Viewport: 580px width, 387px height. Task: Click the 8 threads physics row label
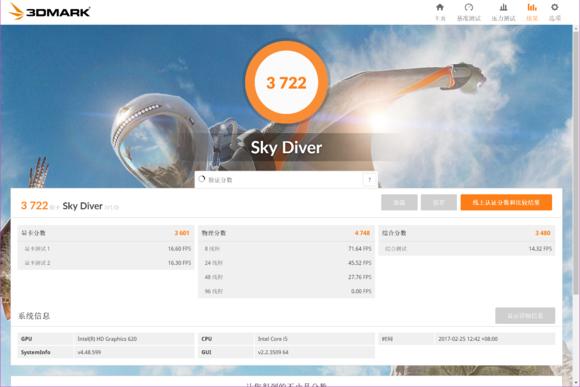(x=212, y=249)
